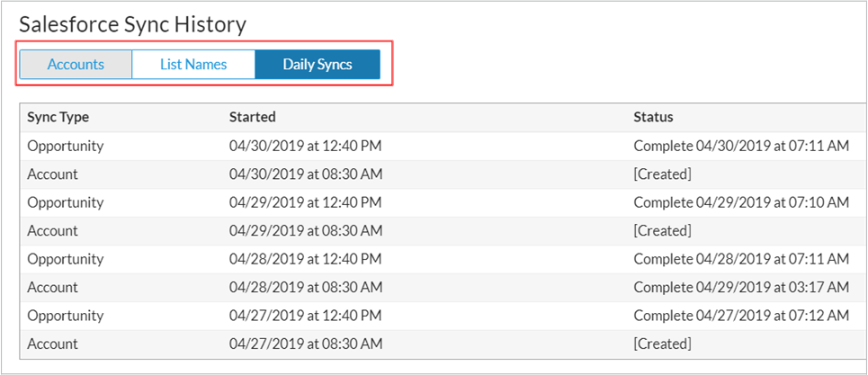Image resolution: width=868 pixels, height=375 pixels.
Task: Click the 04/28/2019 at 08:30 AM started time
Action: pyautogui.click(x=306, y=287)
